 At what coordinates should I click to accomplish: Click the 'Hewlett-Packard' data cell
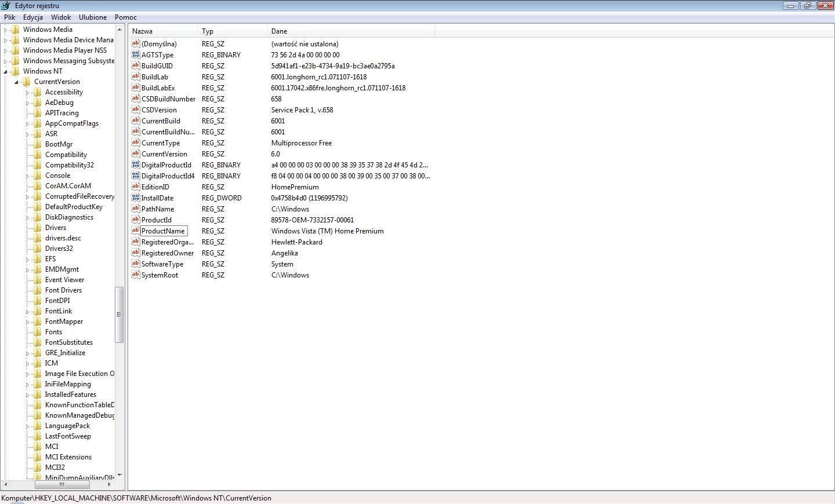coord(297,242)
